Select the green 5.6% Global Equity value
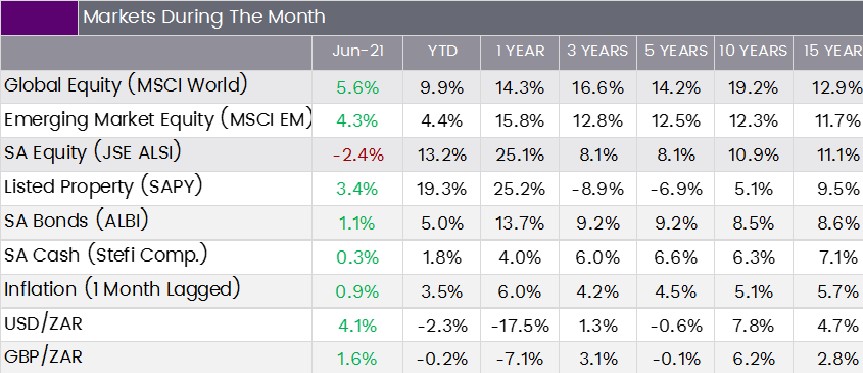Image resolution: width=863 pixels, height=373 pixels. 358,87
